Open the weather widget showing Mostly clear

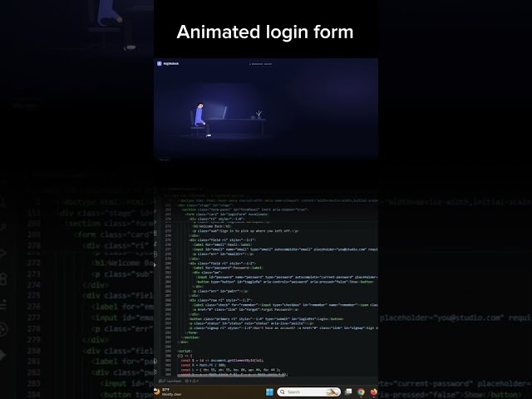pyautogui.click(x=168, y=392)
